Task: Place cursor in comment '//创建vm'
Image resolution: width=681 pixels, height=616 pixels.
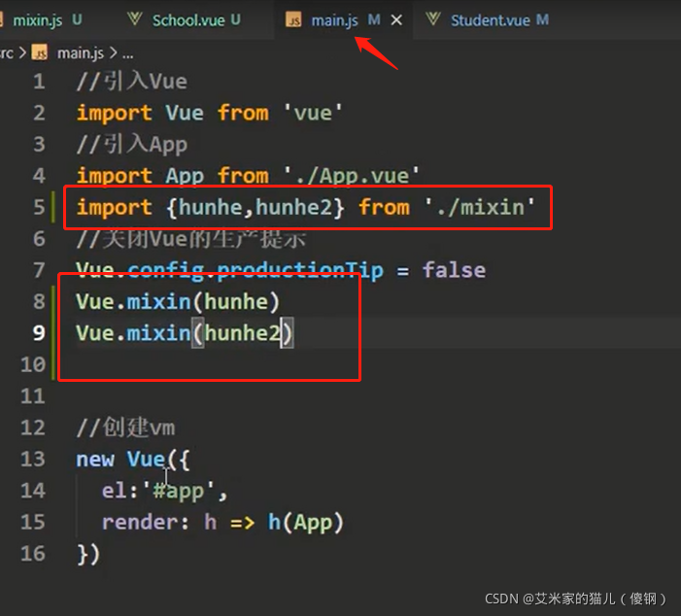Action: (126, 428)
